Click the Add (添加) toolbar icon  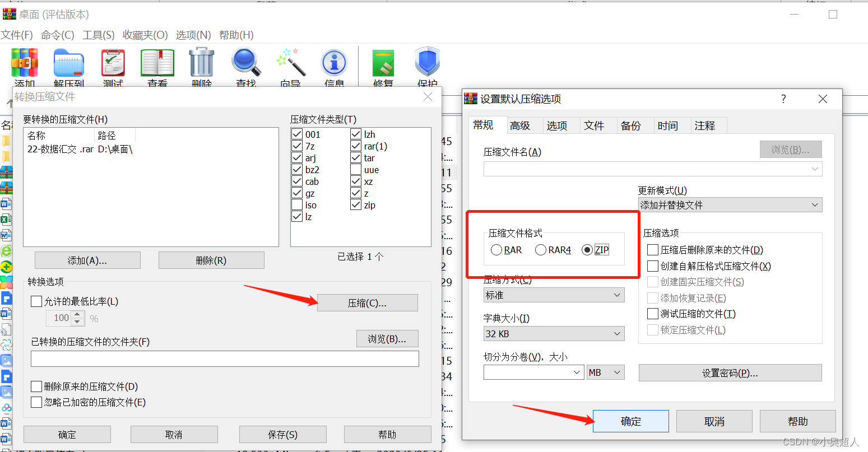pyautogui.click(x=25, y=63)
